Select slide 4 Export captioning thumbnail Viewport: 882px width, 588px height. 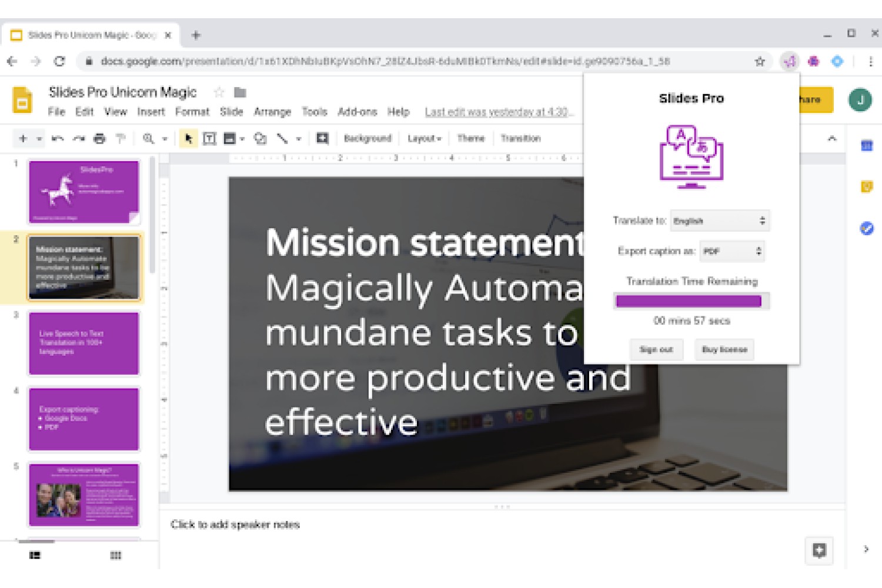(84, 419)
